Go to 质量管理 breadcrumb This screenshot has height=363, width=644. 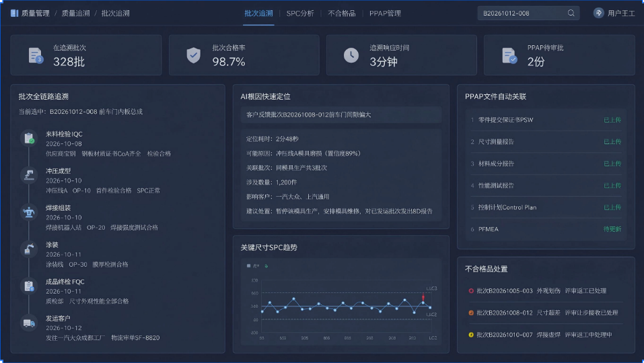pos(35,13)
